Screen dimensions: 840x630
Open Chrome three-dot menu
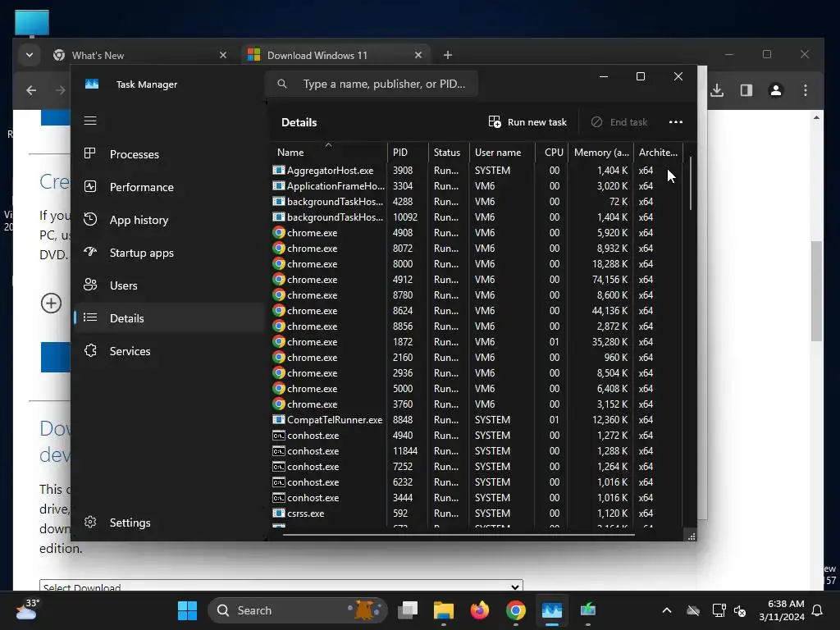(806, 90)
